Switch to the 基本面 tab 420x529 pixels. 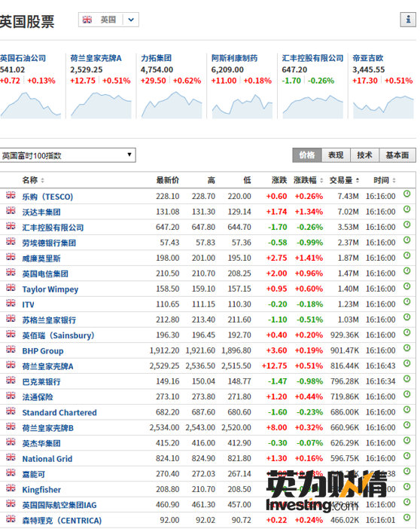[397, 155]
